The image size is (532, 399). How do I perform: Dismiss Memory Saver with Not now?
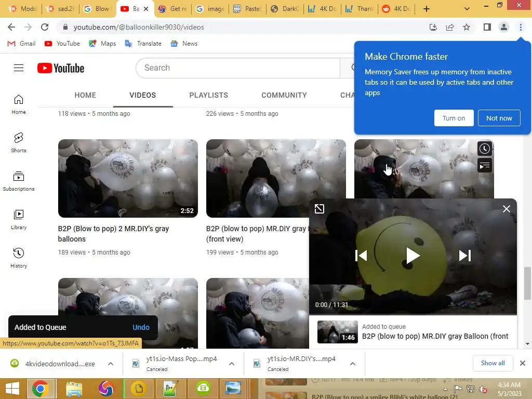(499, 118)
